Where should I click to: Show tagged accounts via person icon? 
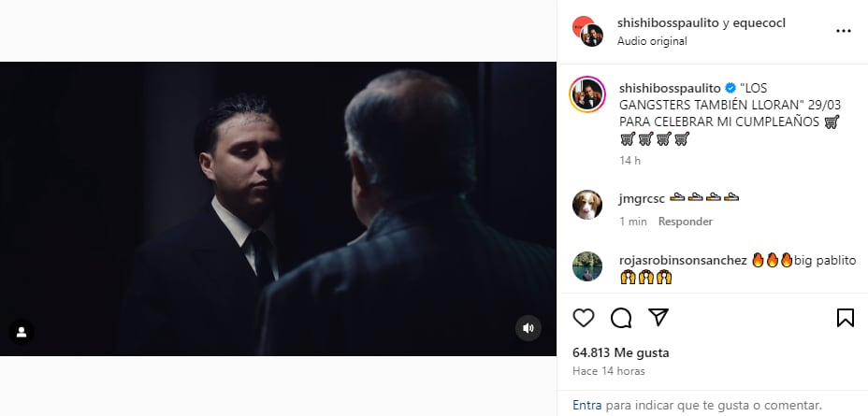(x=22, y=331)
